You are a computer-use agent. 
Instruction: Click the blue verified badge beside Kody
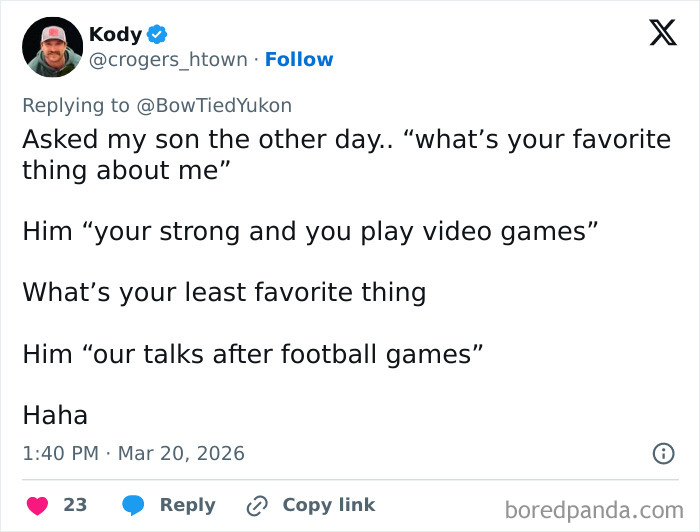[x=157, y=34]
